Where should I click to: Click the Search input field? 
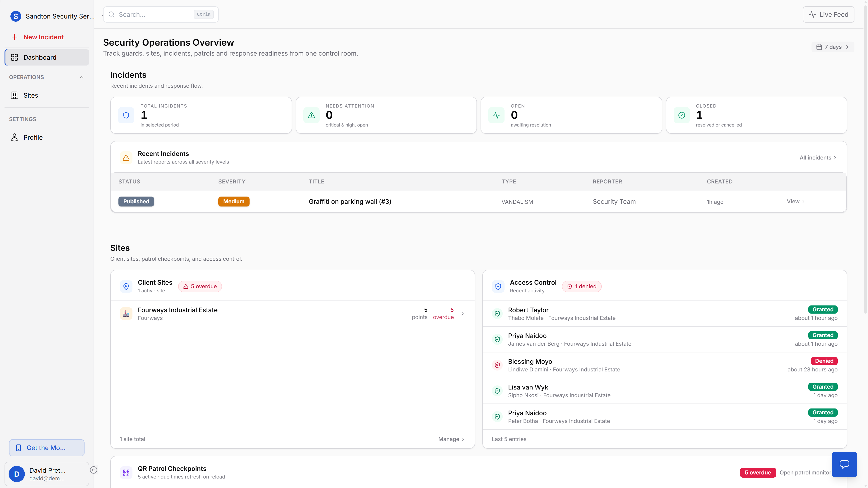(155, 14)
